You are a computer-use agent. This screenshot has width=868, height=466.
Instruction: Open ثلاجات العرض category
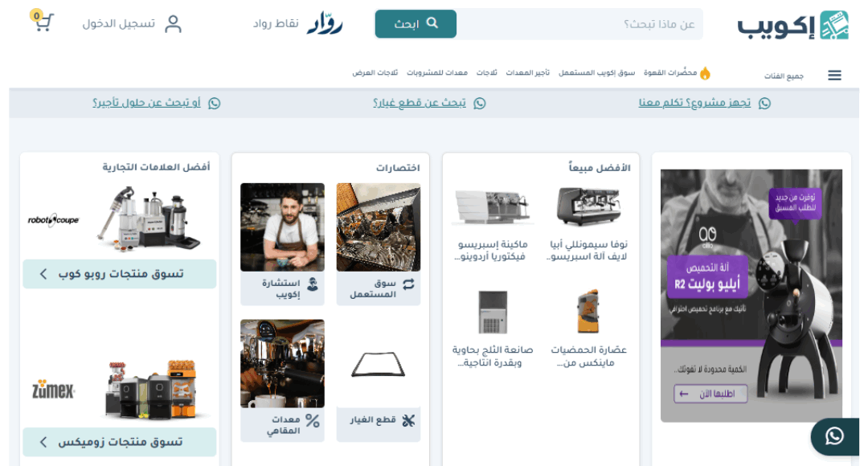click(375, 73)
